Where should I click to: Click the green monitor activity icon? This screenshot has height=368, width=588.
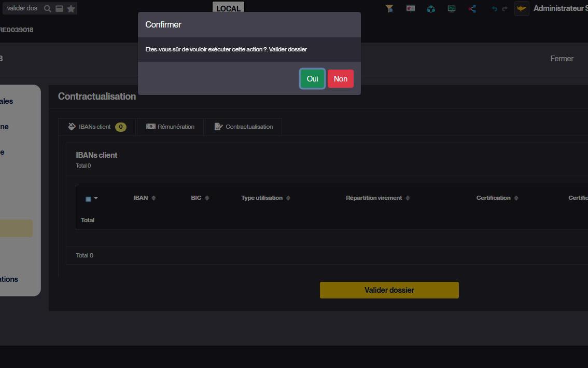[452, 9]
